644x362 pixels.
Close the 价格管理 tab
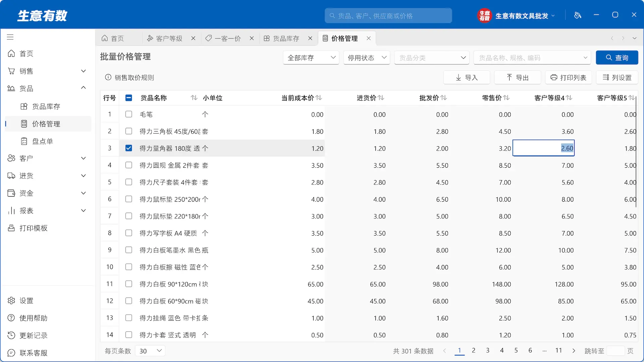click(x=369, y=38)
